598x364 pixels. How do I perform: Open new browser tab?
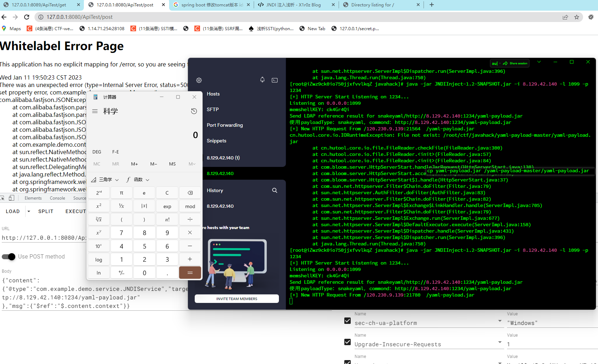[x=432, y=5]
